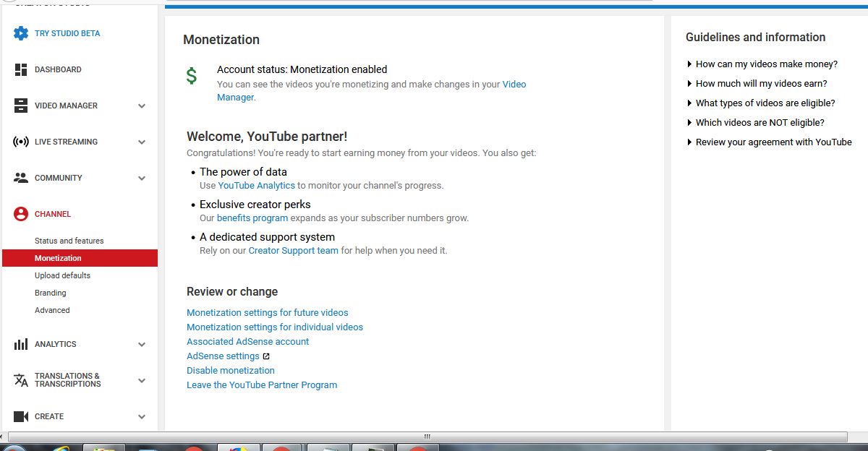This screenshot has height=451, width=868.
Task: Open Monetization settings for future videos
Action: [268, 313]
